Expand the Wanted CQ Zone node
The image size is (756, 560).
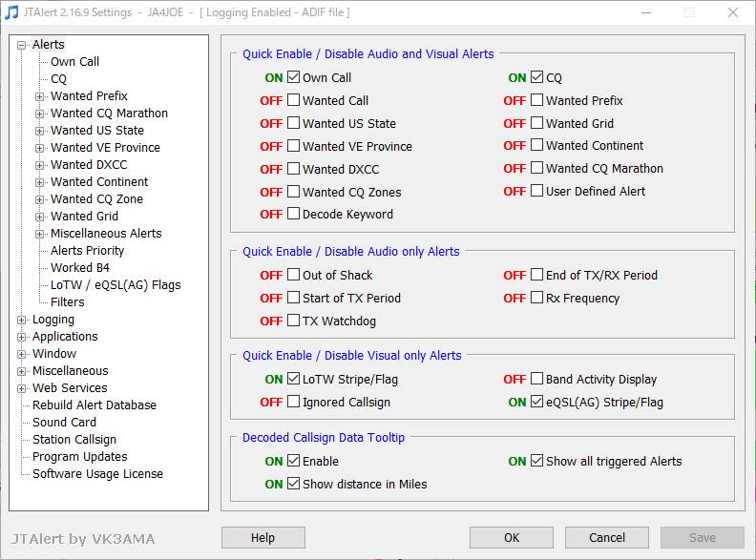click(x=39, y=200)
